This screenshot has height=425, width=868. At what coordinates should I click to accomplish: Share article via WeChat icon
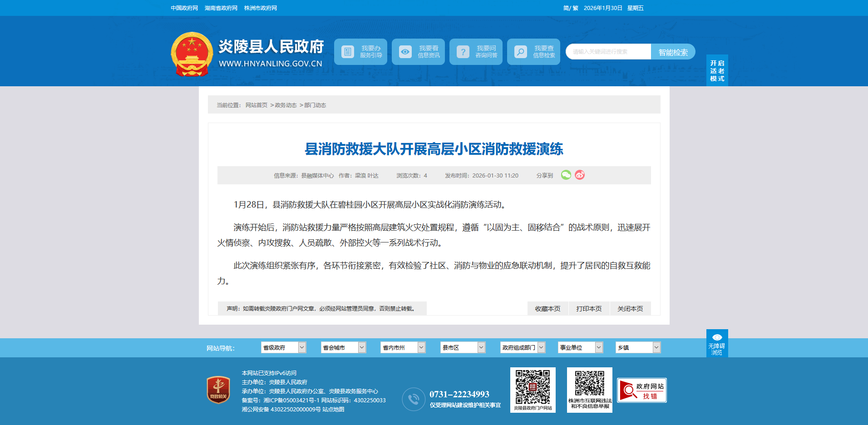566,175
